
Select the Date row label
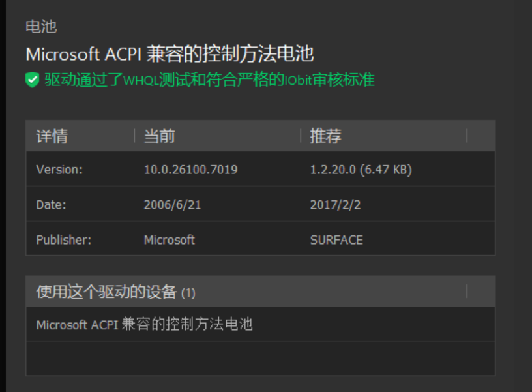click(x=51, y=205)
